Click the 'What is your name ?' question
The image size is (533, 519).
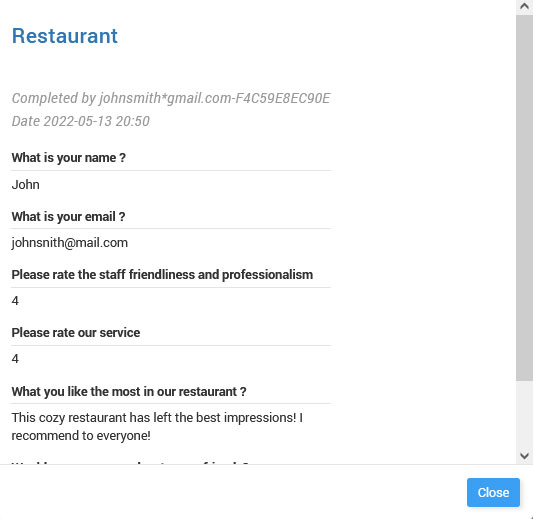pos(69,158)
